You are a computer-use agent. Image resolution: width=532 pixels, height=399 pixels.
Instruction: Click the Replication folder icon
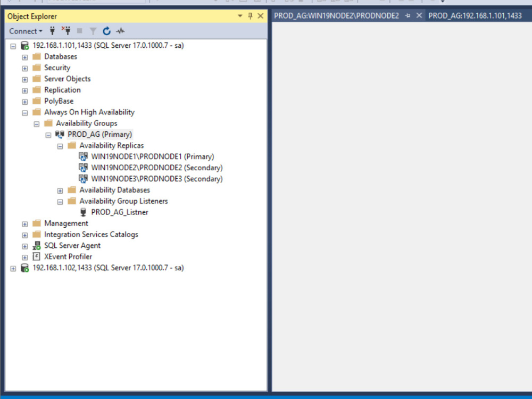(x=37, y=90)
